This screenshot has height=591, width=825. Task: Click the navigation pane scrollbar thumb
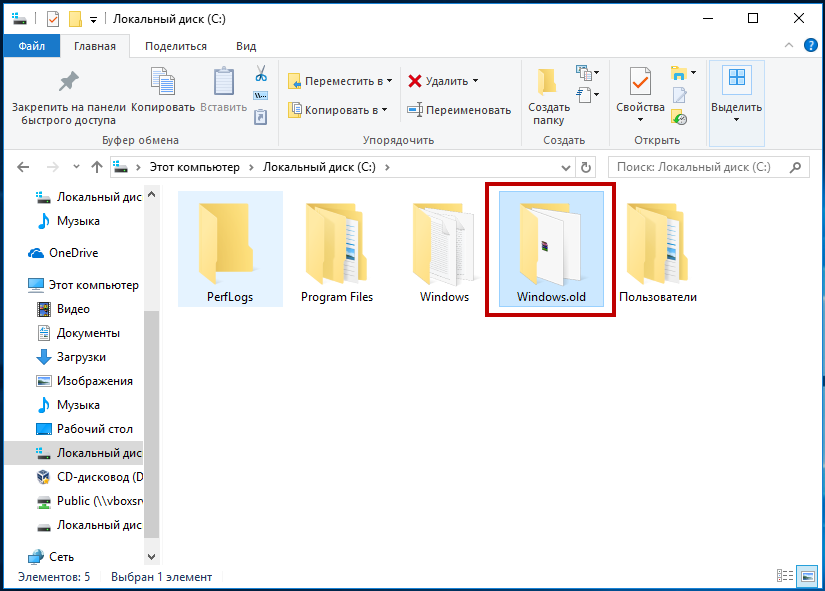152,424
